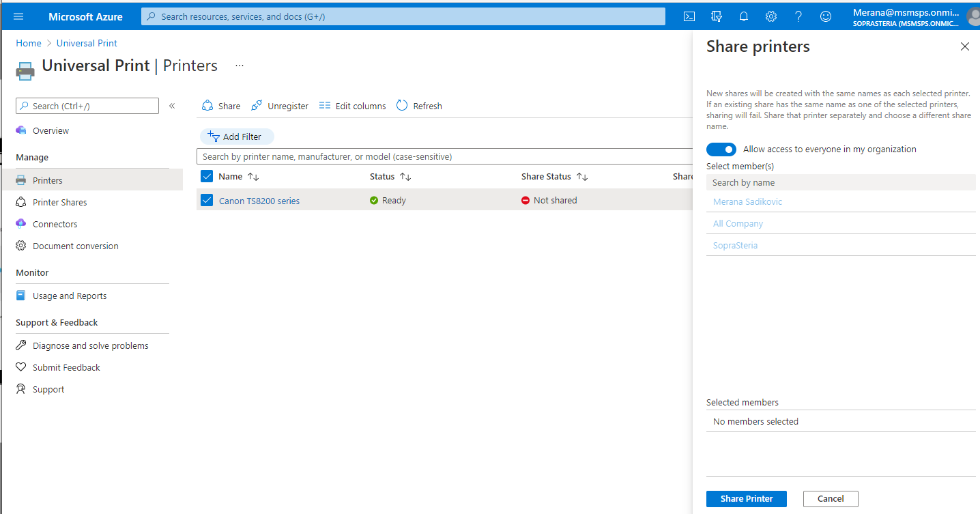Image resolution: width=980 pixels, height=514 pixels.
Task: Click the global Azure search bar
Action: (403, 16)
